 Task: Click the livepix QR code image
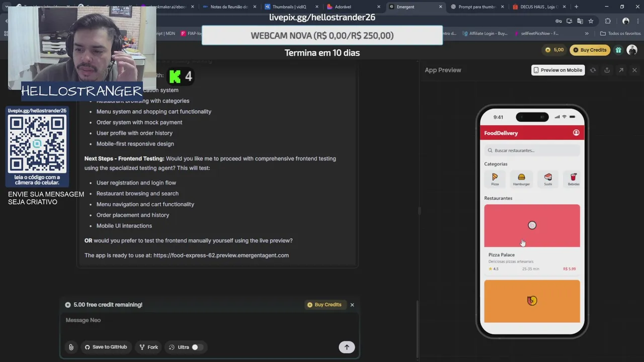[x=37, y=144]
